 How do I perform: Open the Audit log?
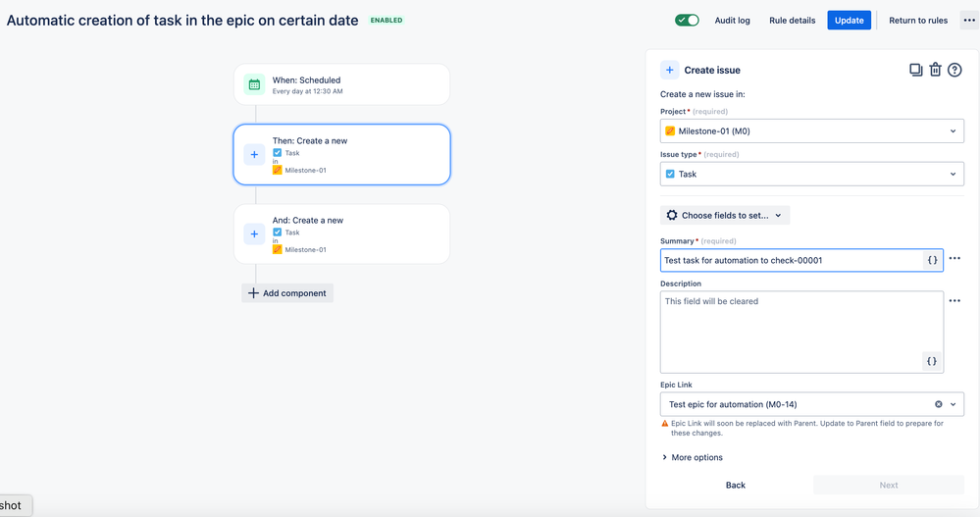(732, 20)
